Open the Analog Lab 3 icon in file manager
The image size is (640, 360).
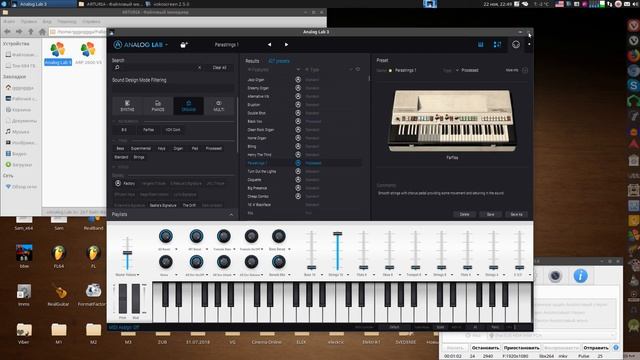tap(58, 53)
